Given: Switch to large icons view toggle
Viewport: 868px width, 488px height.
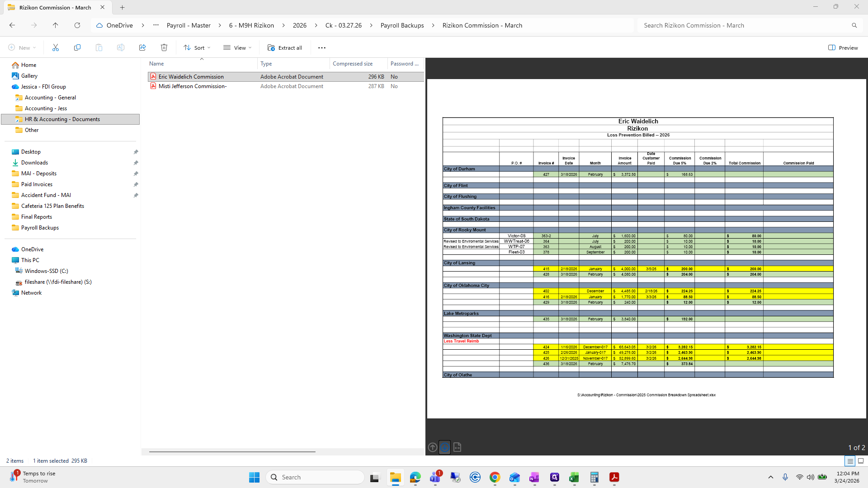Looking at the screenshot, I should pyautogui.click(x=861, y=461).
